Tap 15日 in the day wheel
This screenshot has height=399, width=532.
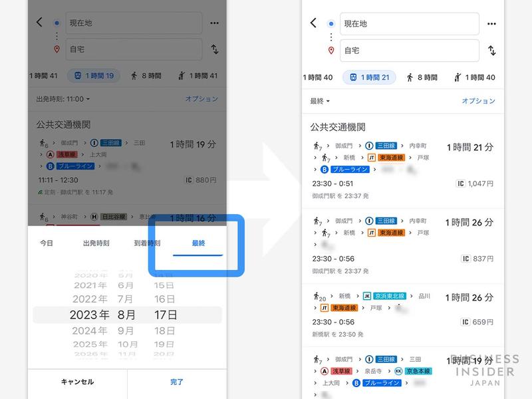pos(164,285)
